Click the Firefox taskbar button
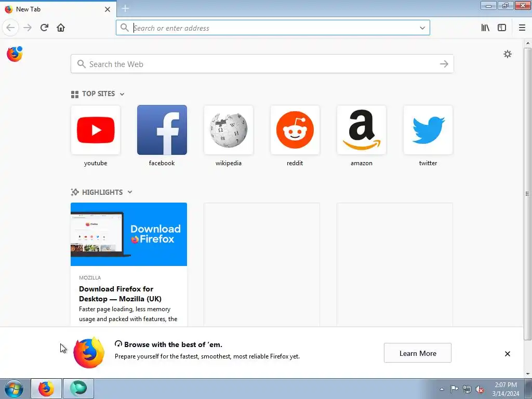The image size is (532, 399). [x=46, y=389]
